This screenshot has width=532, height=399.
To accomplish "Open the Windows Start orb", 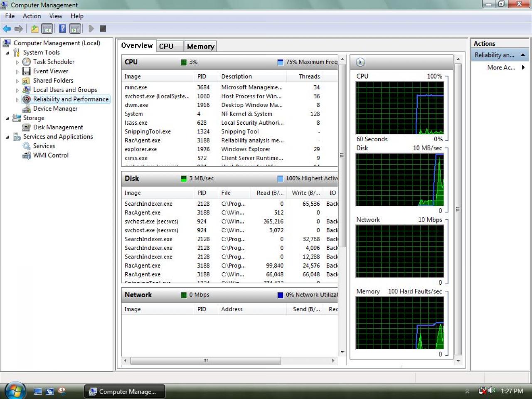I will [x=15, y=391].
